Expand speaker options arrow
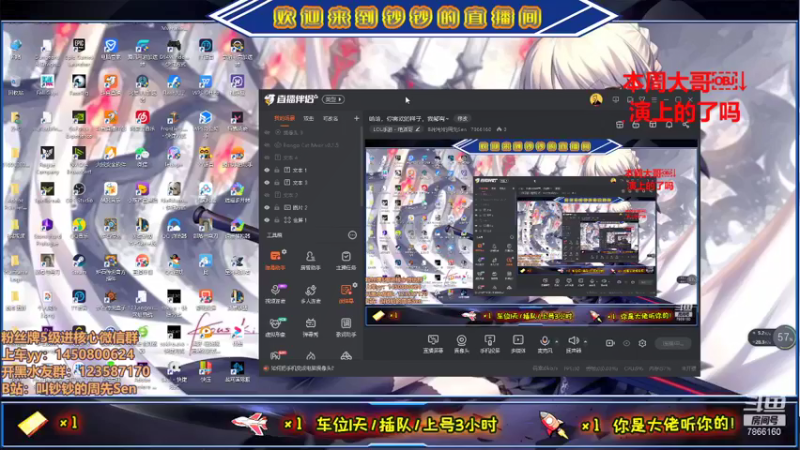This screenshot has width=800, height=450. pos(585,341)
